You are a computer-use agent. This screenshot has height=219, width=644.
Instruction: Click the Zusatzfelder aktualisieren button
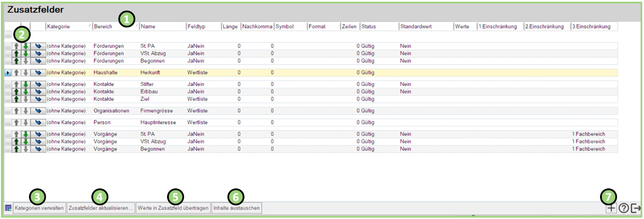pyautogui.click(x=101, y=208)
